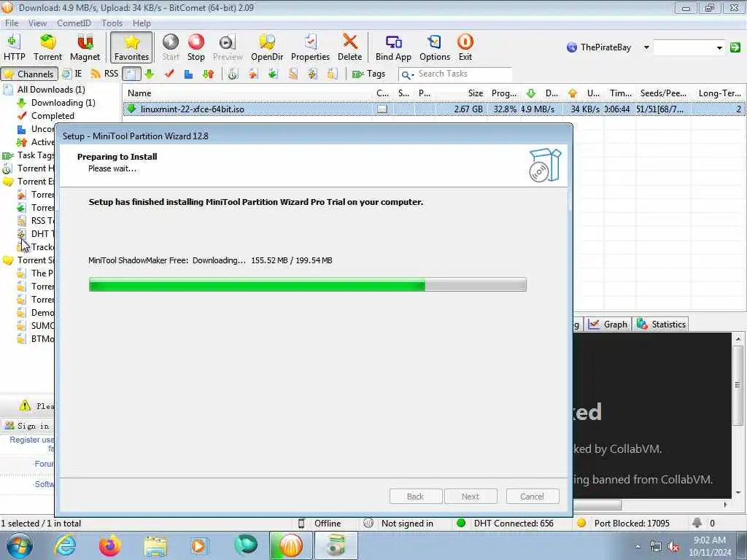Click the IE button in second toolbar
The height and width of the screenshot is (560, 747).
point(72,74)
